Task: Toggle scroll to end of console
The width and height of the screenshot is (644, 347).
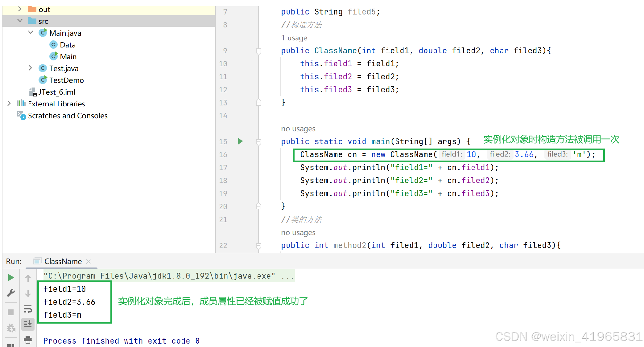Action: [x=28, y=324]
